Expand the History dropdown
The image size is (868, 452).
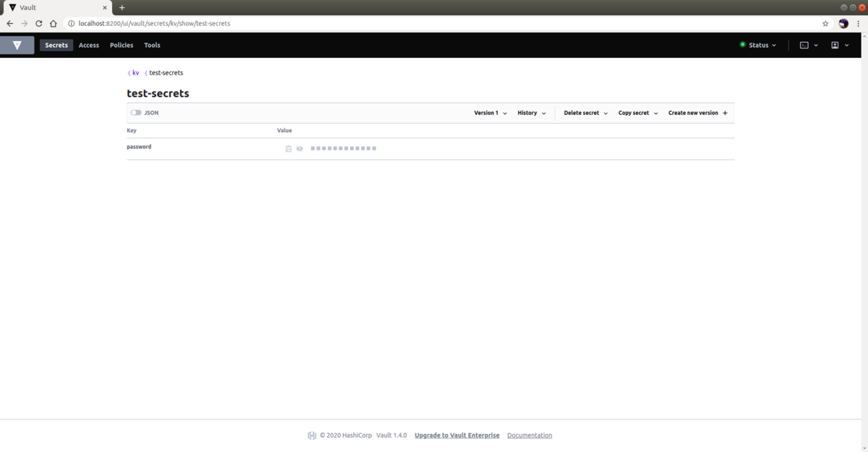pos(532,113)
